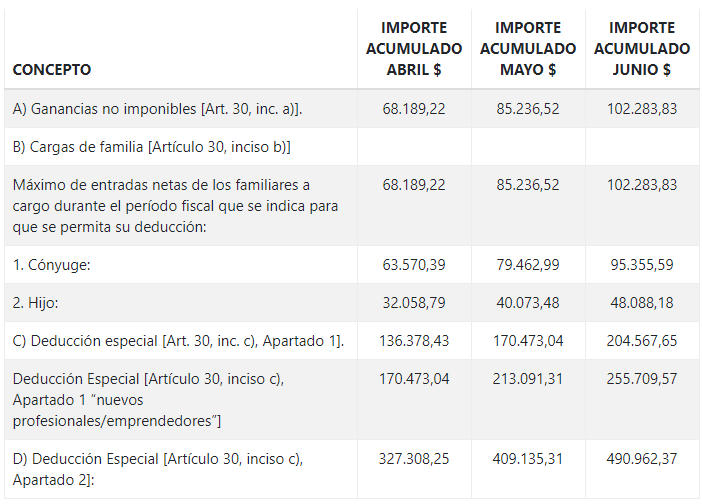Select value 213.091,31 in May column
Screen dimensions: 702x504
pos(528,379)
